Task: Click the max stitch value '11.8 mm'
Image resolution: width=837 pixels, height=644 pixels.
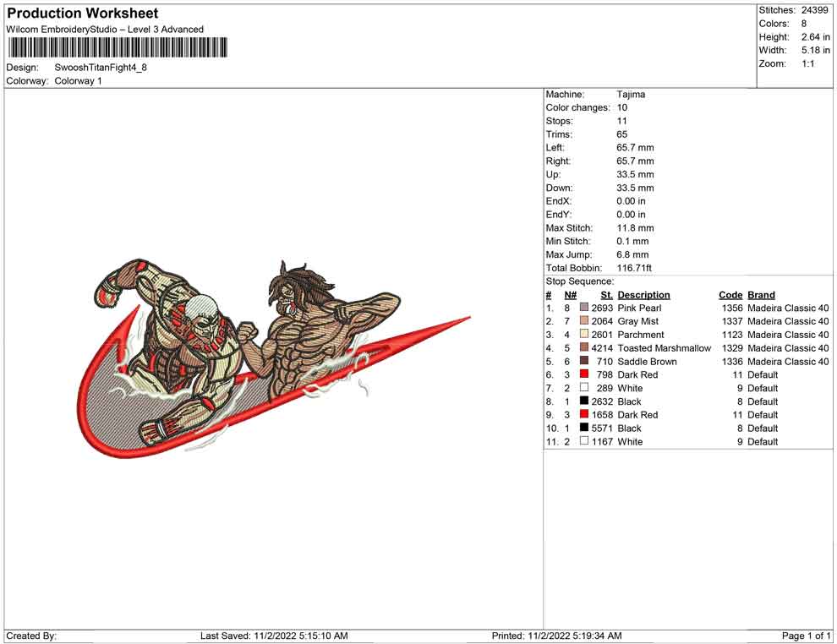Action: click(x=635, y=227)
